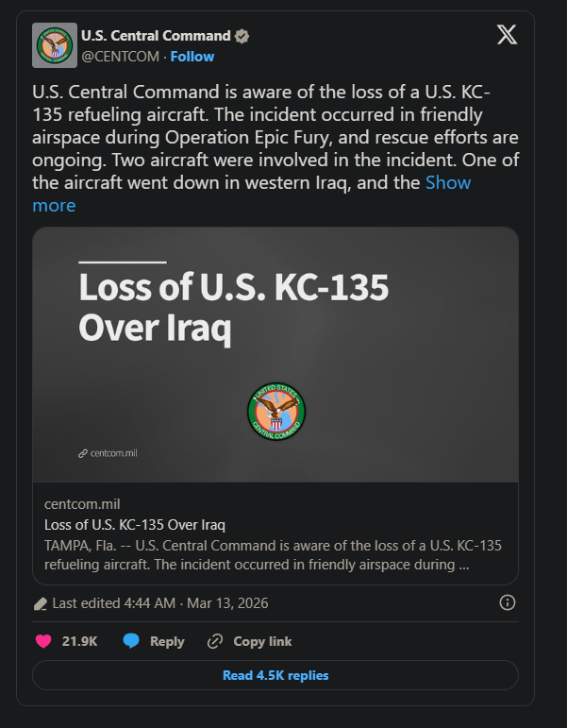The image size is (567, 728).
Task: Click the CENTCOM seal in the card image
Action: pos(276,411)
